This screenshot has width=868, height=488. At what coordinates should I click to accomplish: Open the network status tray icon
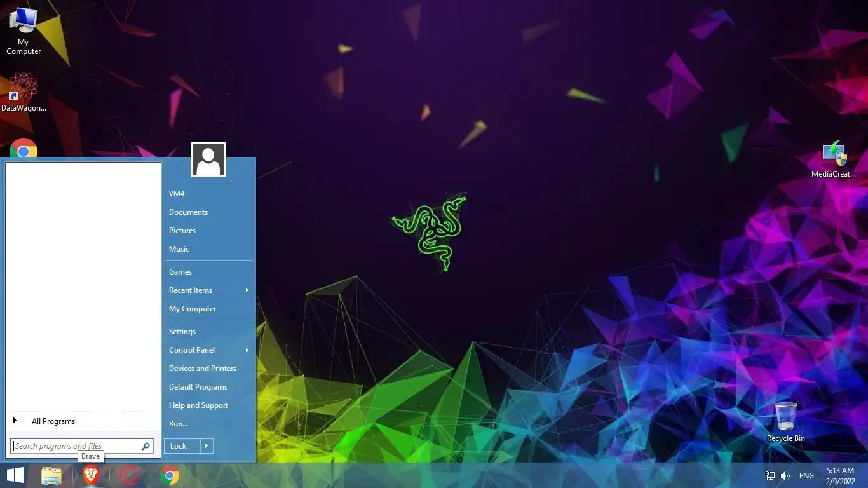click(770, 476)
